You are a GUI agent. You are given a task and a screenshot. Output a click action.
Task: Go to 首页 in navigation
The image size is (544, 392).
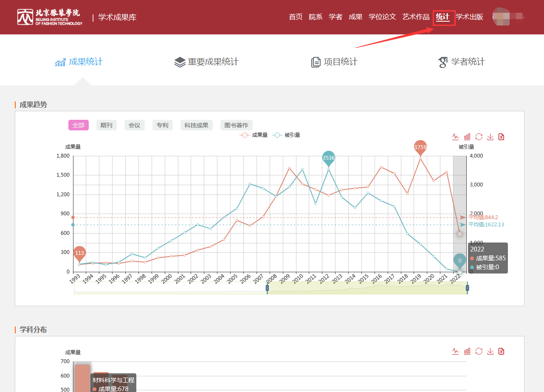click(x=296, y=17)
